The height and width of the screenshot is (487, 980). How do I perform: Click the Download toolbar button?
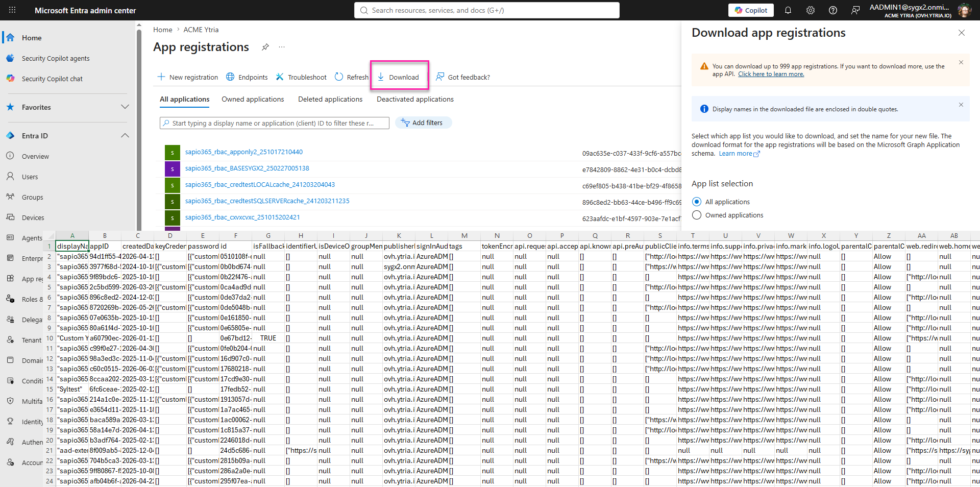(x=398, y=77)
